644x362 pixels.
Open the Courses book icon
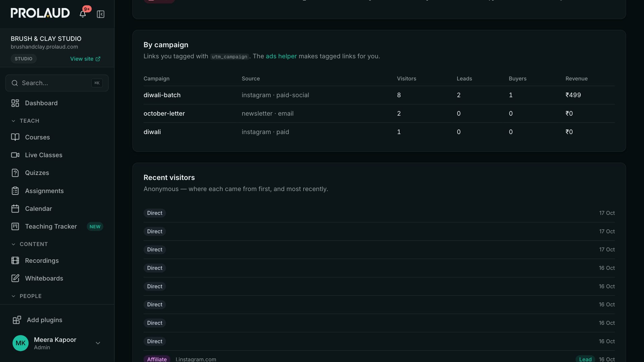15,137
